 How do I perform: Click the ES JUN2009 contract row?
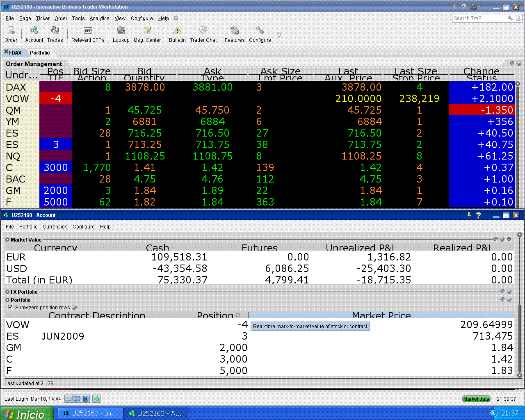(x=259, y=336)
